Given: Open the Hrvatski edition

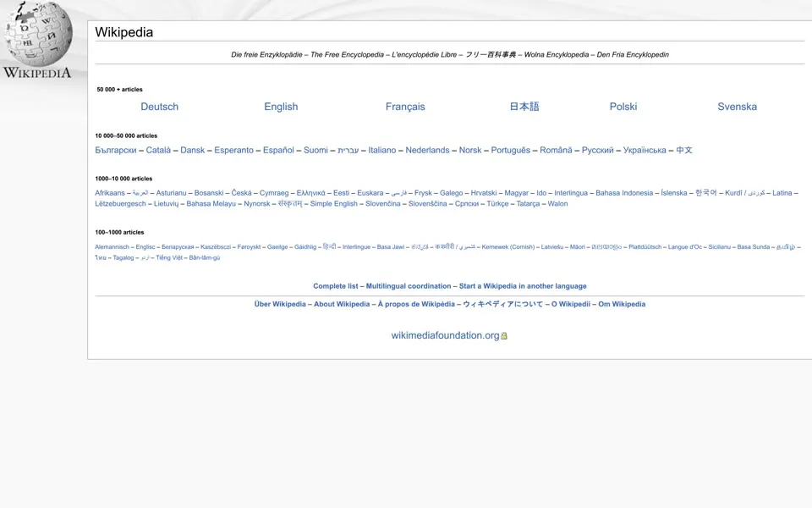Looking at the screenshot, I should click(x=484, y=193).
